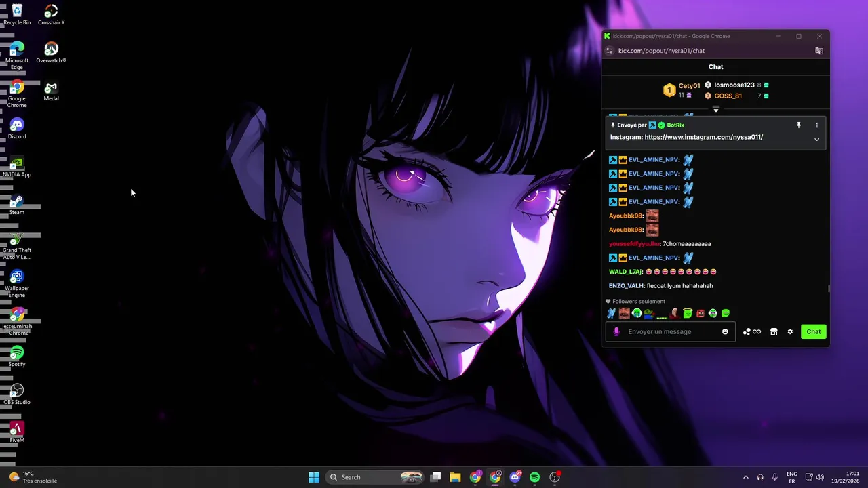Insert the red angry face quick emote
This screenshot has height=488, width=868.
pyautogui.click(x=700, y=313)
